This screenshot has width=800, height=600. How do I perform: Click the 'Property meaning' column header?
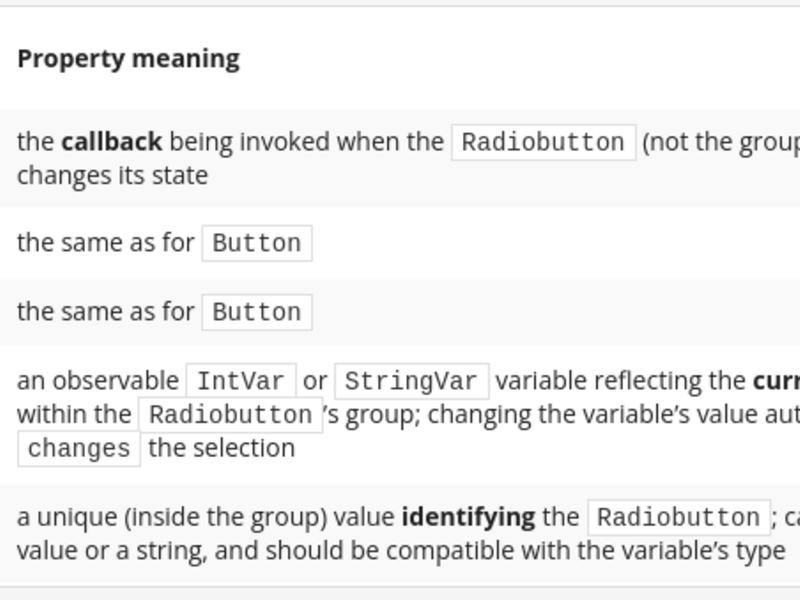(x=129, y=59)
